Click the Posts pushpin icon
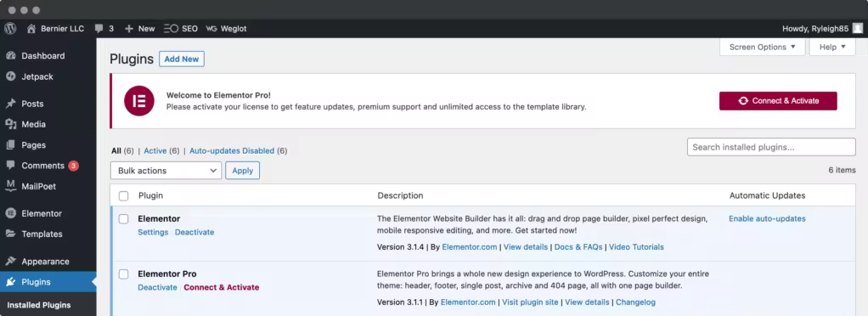The width and height of the screenshot is (868, 316). tap(10, 104)
